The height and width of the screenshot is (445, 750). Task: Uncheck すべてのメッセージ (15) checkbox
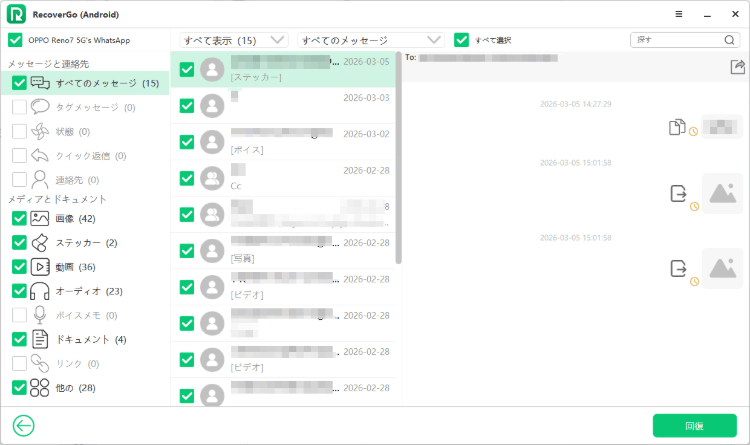[19, 83]
